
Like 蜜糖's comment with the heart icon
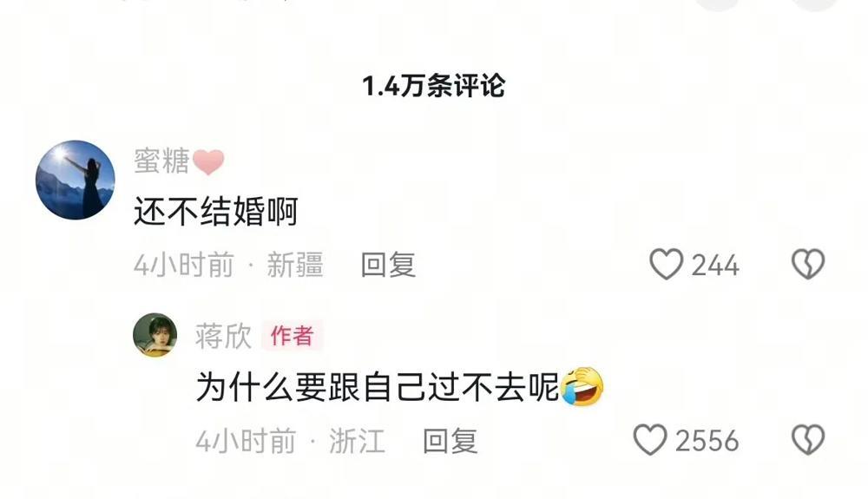tap(666, 265)
